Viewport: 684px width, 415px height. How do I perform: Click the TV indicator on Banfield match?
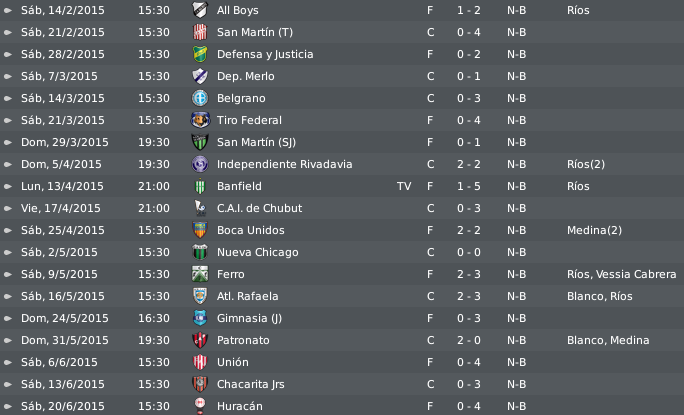tap(404, 186)
